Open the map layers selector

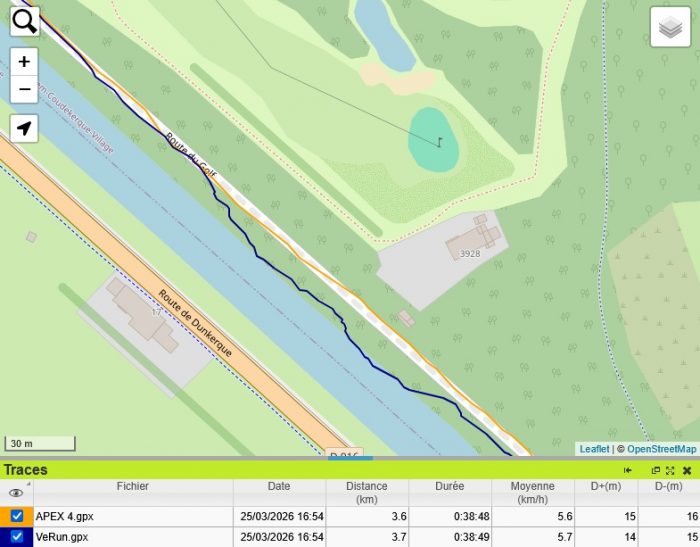click(670, 28)
